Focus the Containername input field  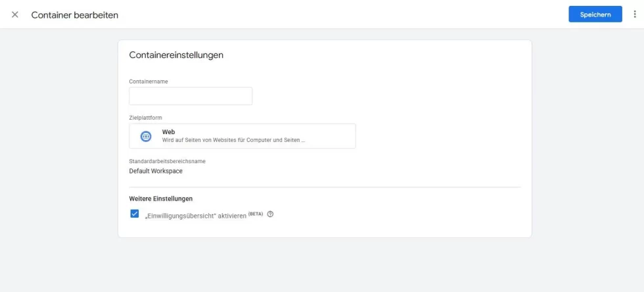coord(191,96)
